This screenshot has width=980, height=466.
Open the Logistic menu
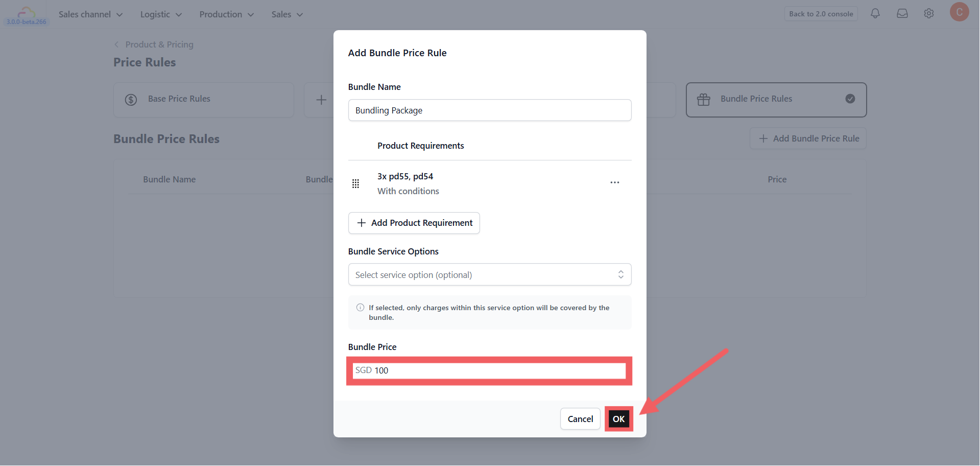[x=161, y=14]
